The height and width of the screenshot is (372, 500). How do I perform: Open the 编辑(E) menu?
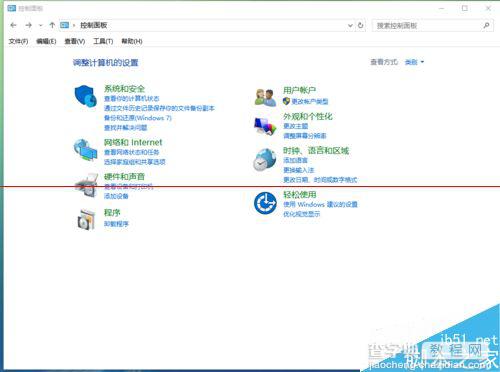point(46,41)
